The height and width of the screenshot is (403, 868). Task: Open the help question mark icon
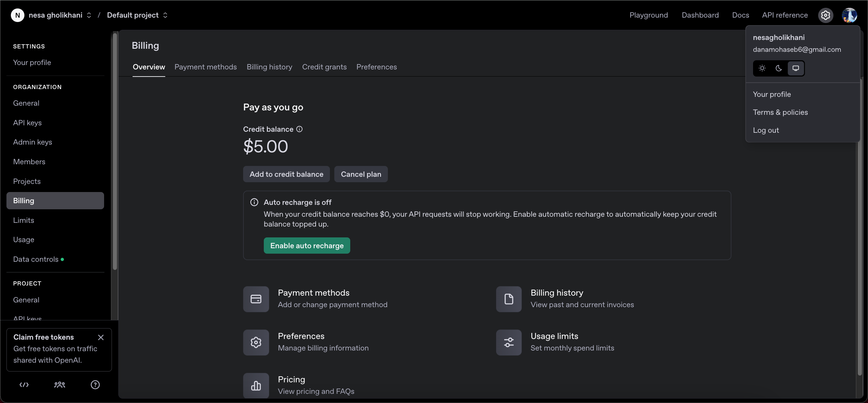[x=95, y=385]
